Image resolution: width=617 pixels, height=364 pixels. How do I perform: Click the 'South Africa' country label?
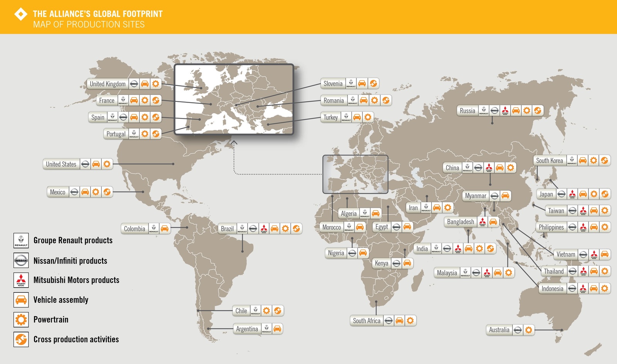point(366,320)
